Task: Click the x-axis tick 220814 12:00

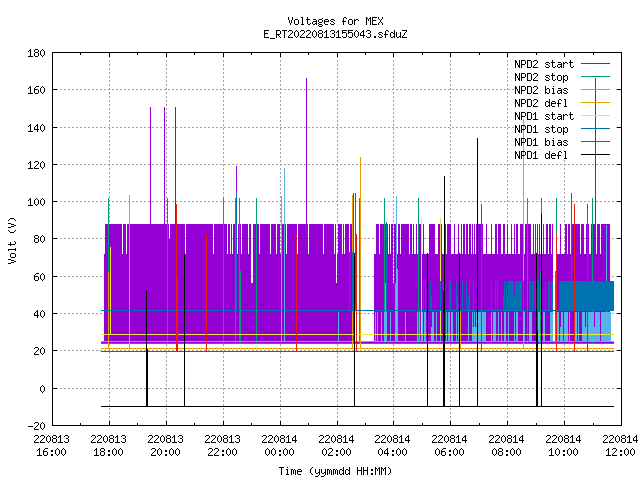Action: 620,446
